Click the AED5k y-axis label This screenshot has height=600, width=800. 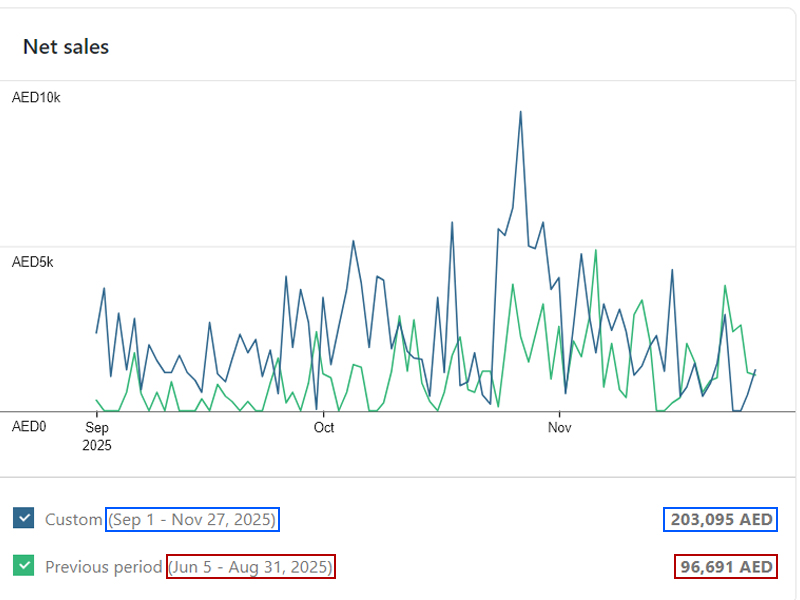pos(32,262)
